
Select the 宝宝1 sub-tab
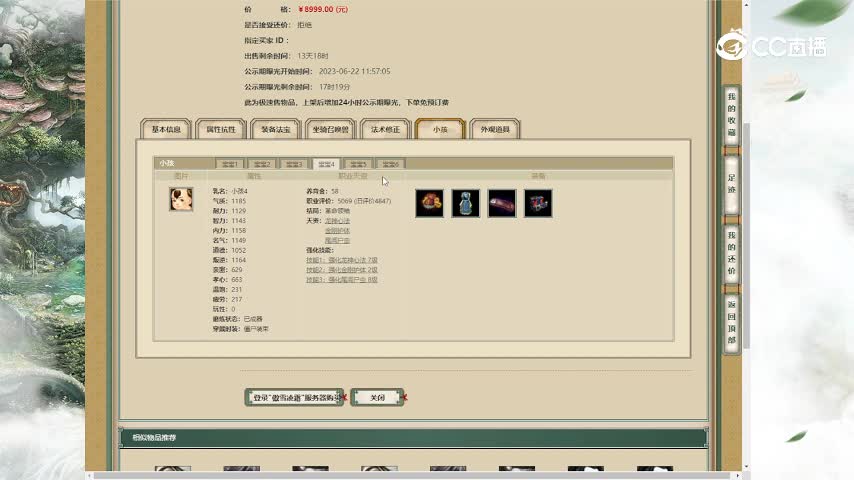click(x=230, y=164)
